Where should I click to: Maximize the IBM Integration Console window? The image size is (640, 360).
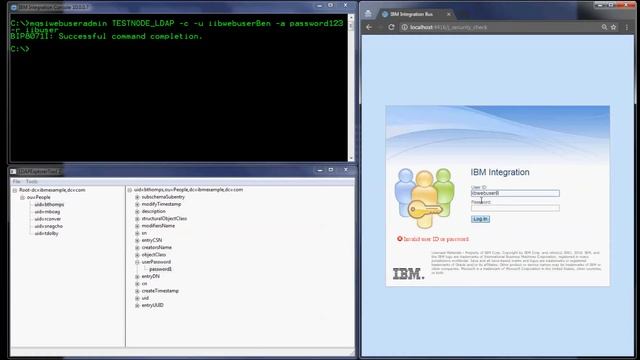tap(331, 5)
